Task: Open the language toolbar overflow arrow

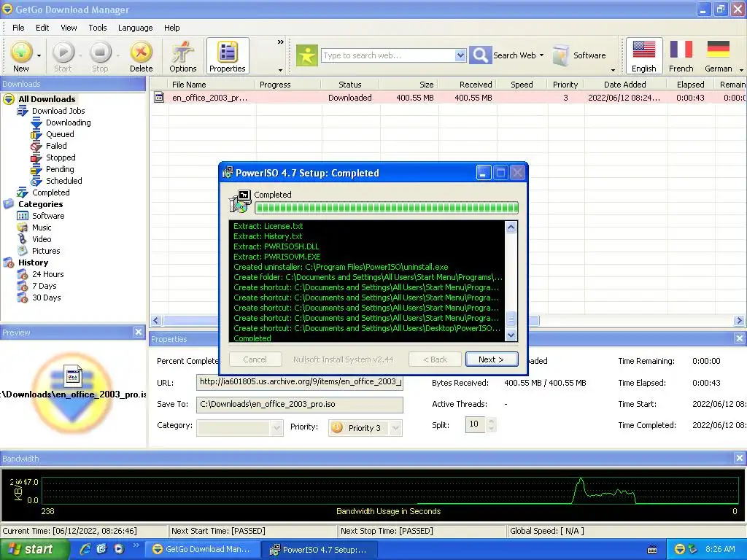Action: [x=741, y=70]
